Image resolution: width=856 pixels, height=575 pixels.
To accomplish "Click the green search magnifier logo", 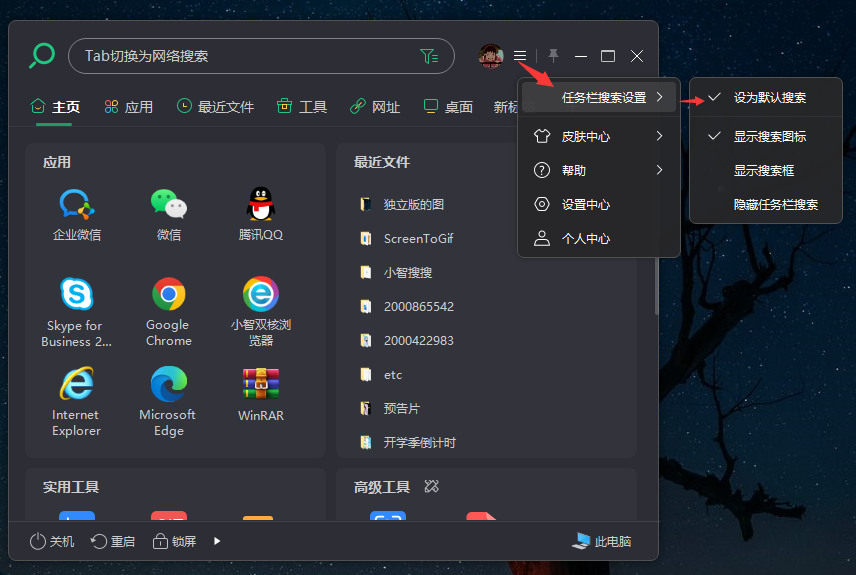I will coord(41,56).
